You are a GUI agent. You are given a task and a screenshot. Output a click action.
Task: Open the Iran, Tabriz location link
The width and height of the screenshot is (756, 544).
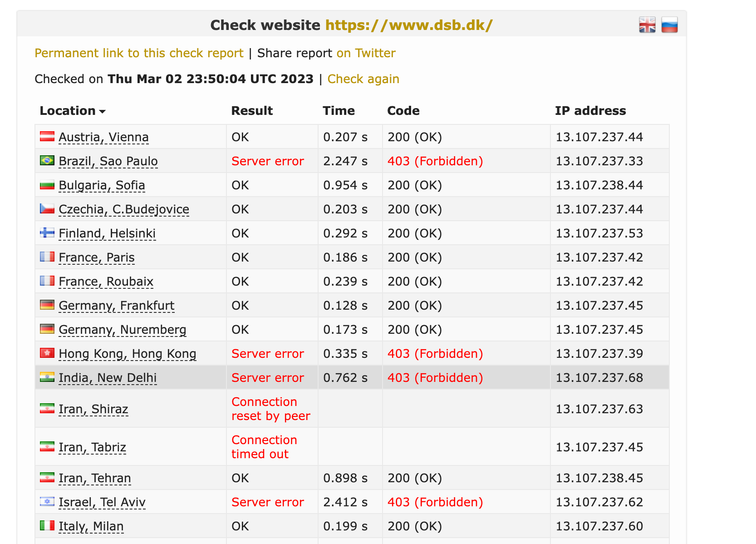pyautogui.click(x=92, y=447)
